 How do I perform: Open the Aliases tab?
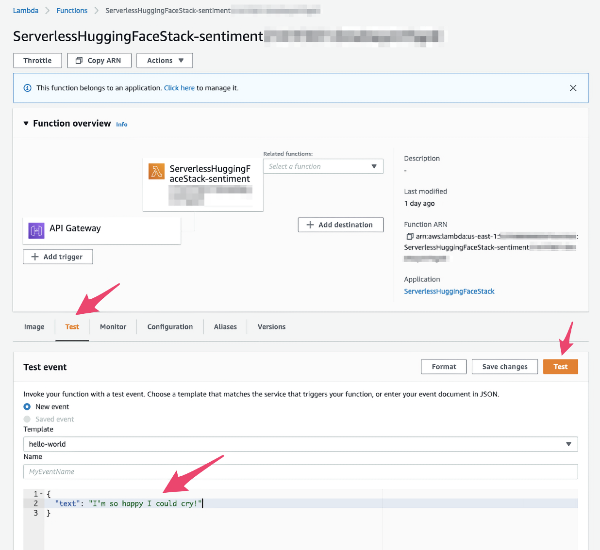point(225,326)
